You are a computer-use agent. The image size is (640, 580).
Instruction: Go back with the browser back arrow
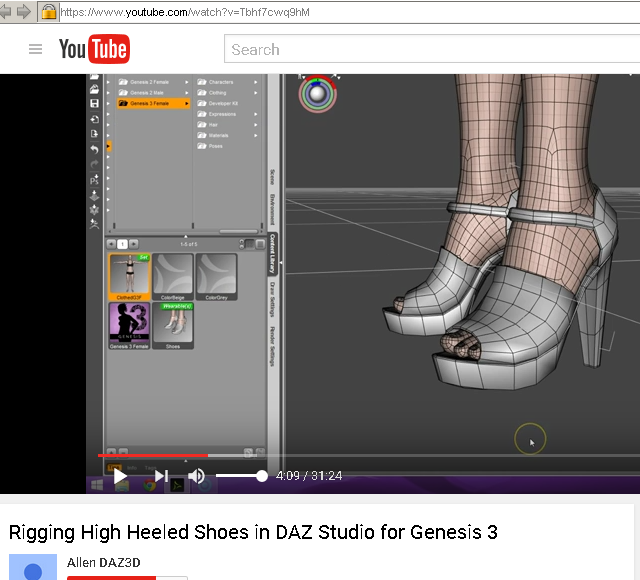[6, 11]
